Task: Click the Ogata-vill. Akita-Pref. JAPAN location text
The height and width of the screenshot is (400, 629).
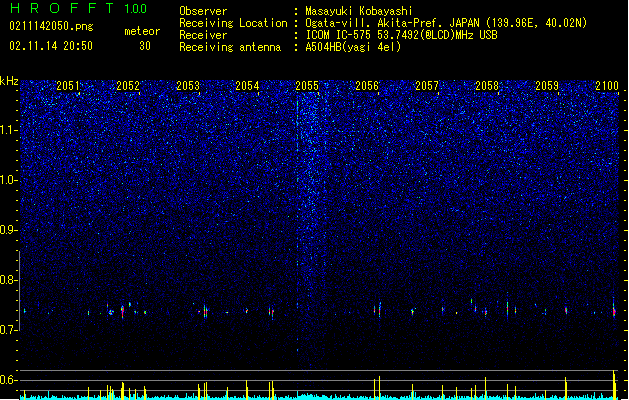Action: (x=446, y=23)
